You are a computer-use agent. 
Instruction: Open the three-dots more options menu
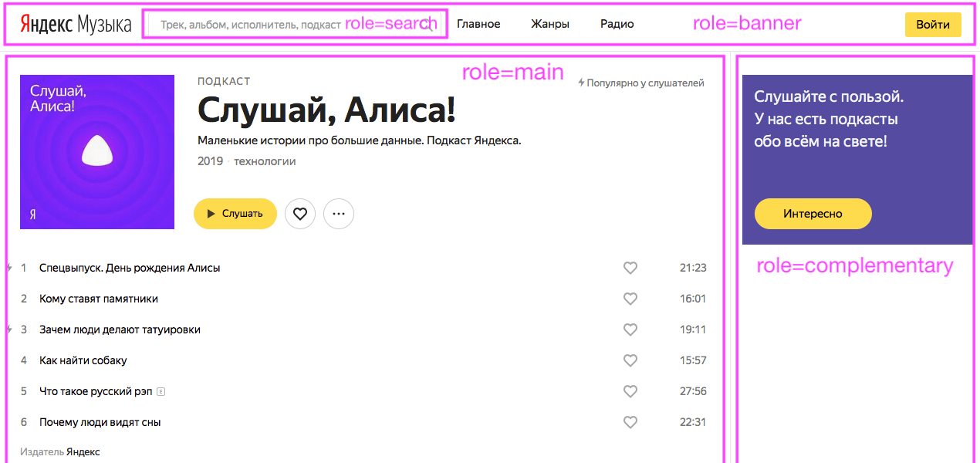point(339,214)
